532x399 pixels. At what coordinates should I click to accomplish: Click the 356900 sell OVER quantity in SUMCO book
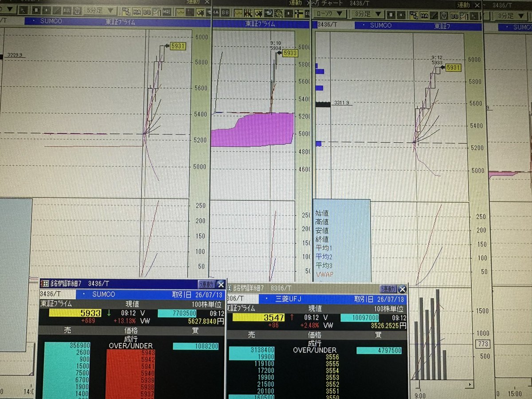(67, 345)
